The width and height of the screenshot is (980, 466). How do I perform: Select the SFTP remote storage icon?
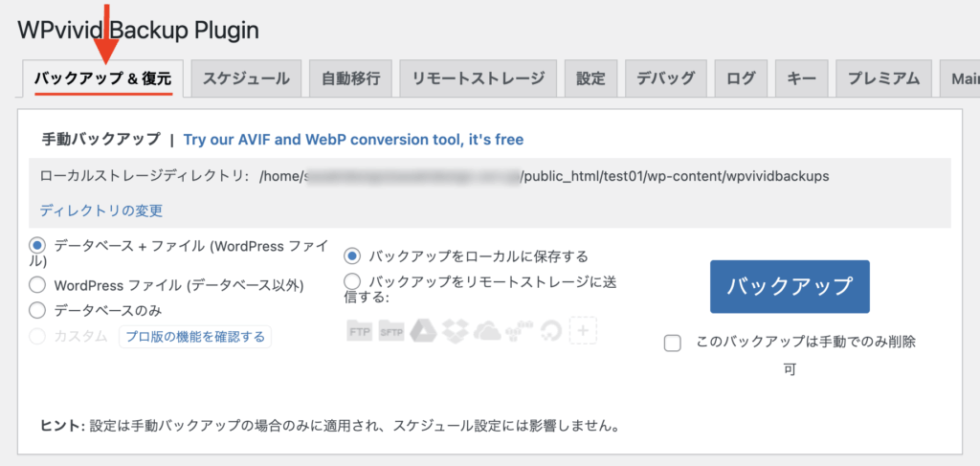391,330
